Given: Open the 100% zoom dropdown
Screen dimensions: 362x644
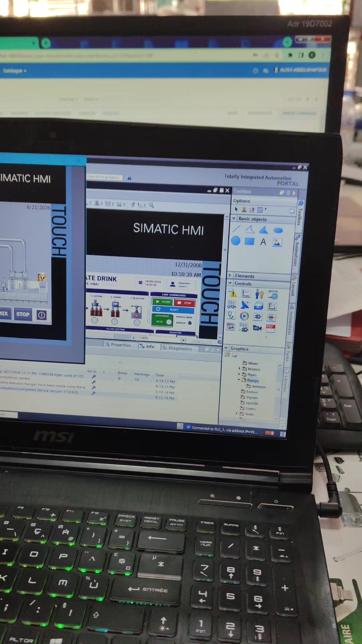Looking at the screenshot, I should point(183,340).
